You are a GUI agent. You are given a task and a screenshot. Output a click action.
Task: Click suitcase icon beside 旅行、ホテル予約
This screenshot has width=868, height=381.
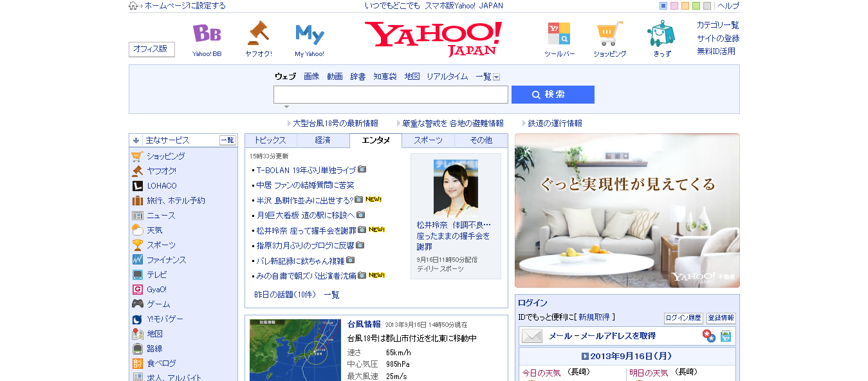137,200
